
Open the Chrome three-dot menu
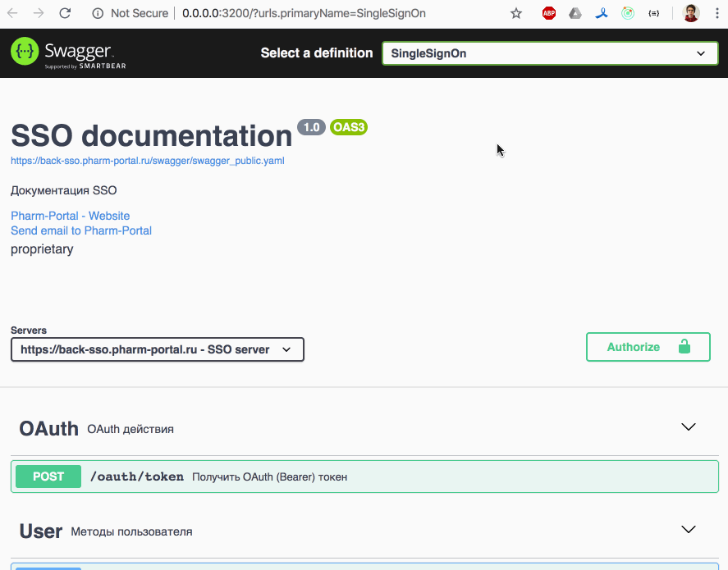[x=717, y=13]
